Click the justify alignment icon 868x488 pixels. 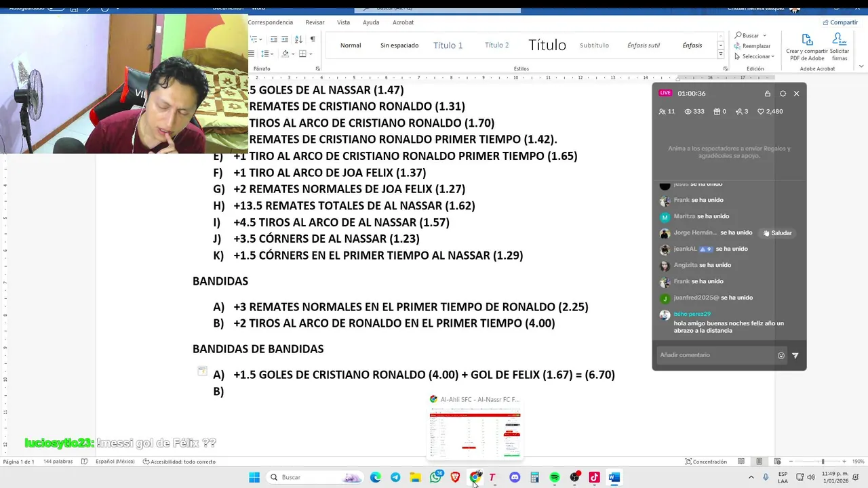252,54
